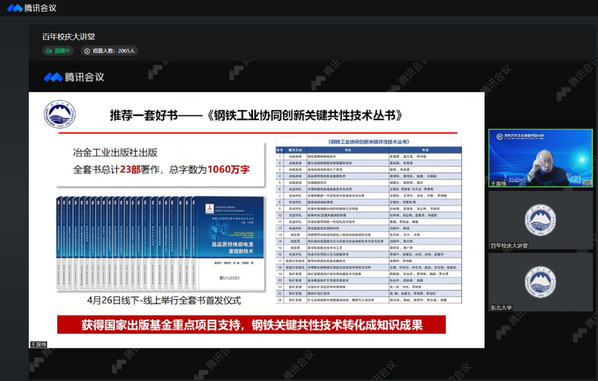Image resolution: width=598 pixels, height=381 pixels.
Task: Click the book list table on slide
Action: pyautogui.click(x=368, y=220)
